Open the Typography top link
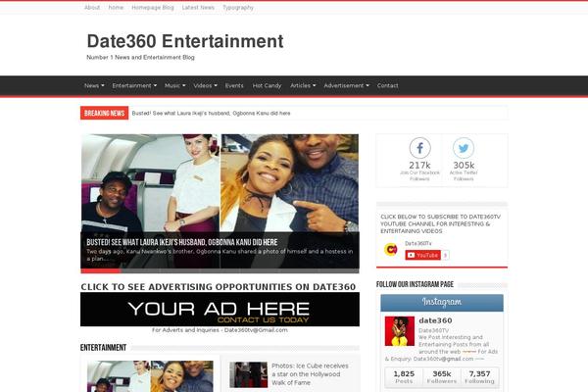The width and height of the screenshot is (588, 392). click(238, 8)
